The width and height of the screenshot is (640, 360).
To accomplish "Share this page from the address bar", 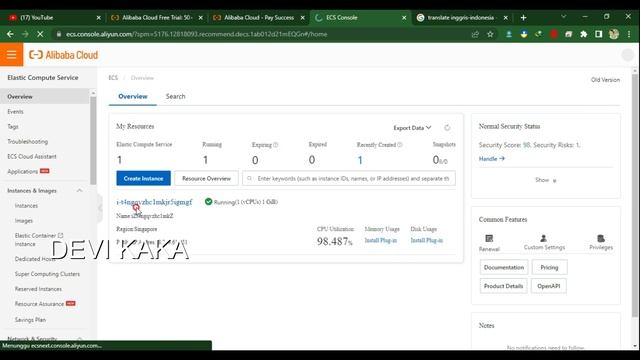I will point(475,34).
